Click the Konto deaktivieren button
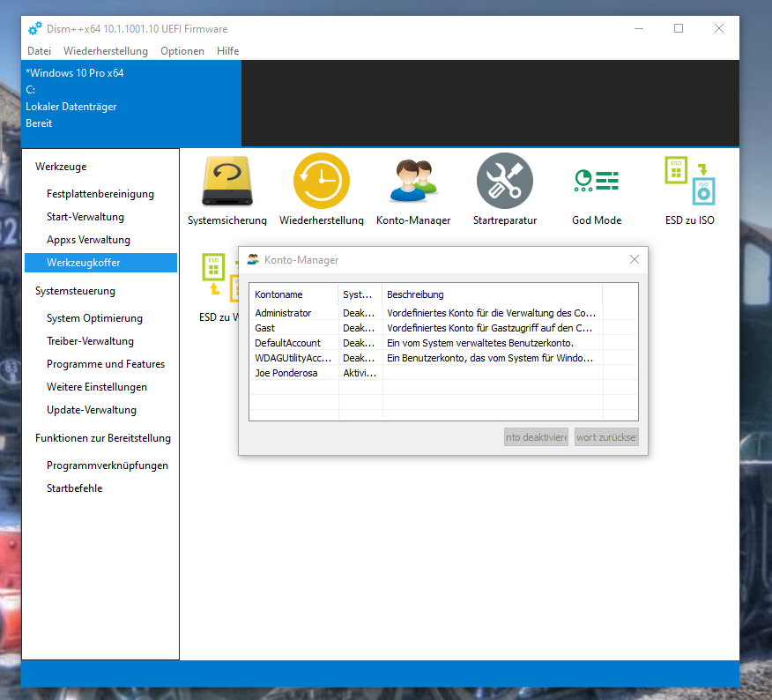 (x=536, y=437)
